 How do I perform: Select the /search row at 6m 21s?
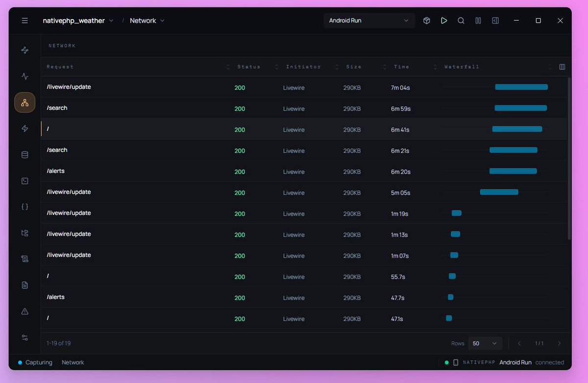click(304, 150)
